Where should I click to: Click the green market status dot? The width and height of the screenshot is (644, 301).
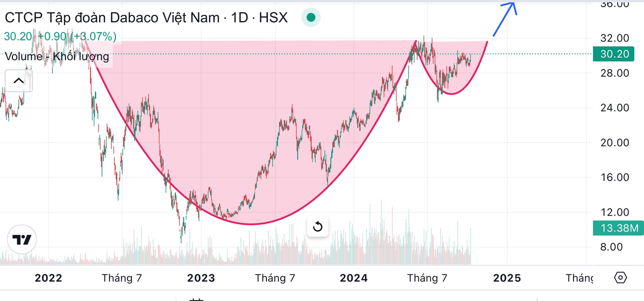(311, 17)
